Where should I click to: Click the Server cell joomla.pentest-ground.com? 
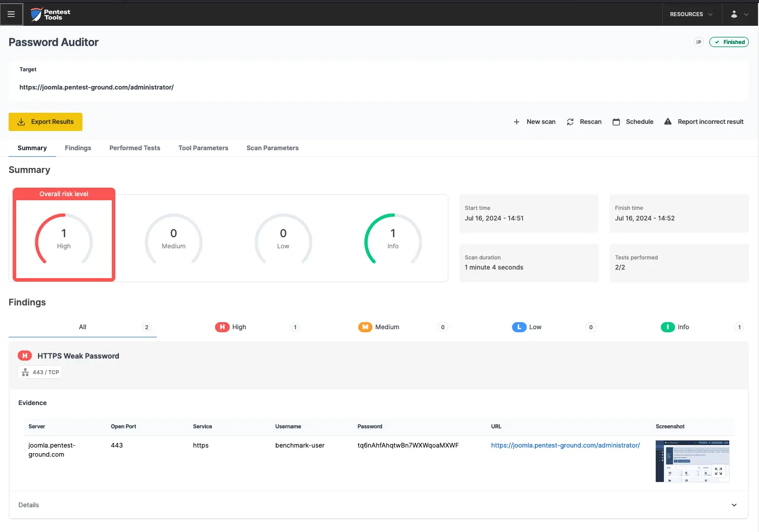[52, 450]
